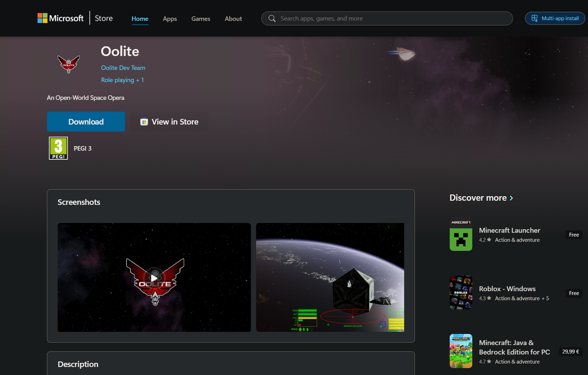Image resolution: width=588 pixels, height=375 pixels.
Task: Open the Games tab
Action: 201,19
